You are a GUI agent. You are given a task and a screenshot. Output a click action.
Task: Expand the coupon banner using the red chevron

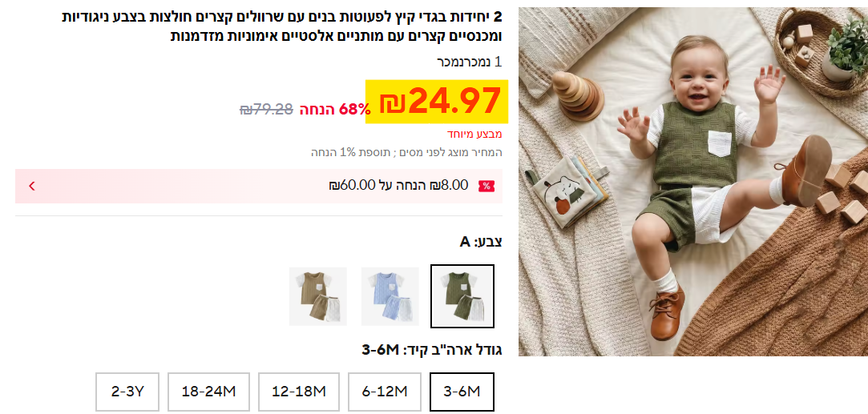pos(32,187)
